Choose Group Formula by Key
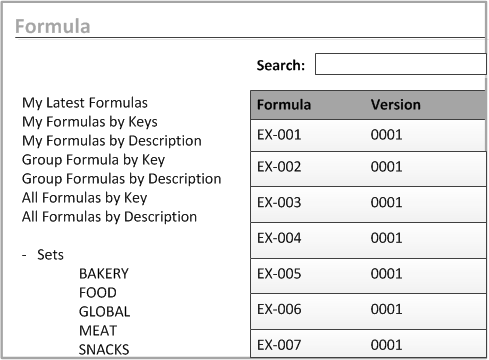 tap(93, 160)
